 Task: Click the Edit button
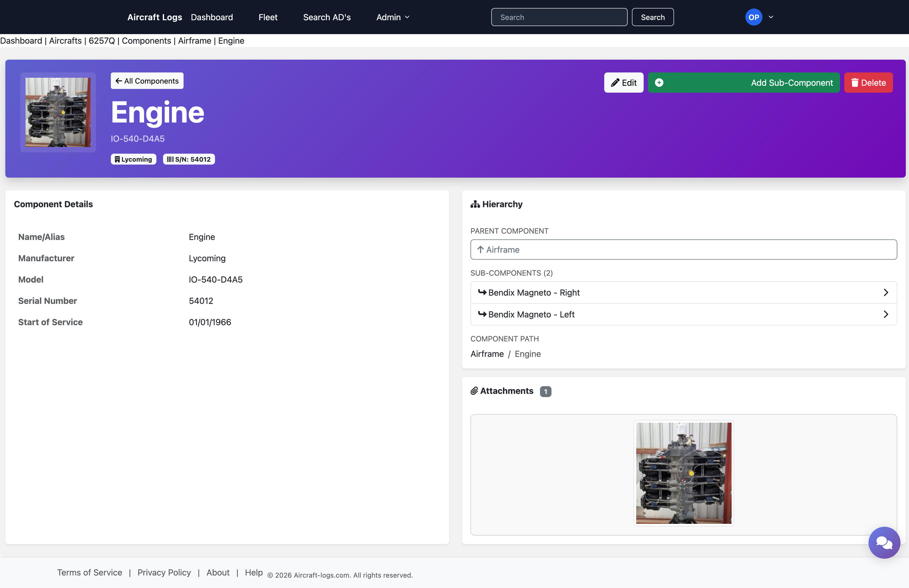[x=623, y=83]
